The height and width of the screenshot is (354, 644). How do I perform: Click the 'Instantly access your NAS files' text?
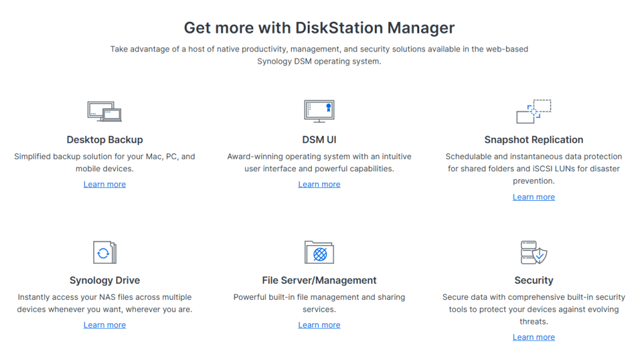click(105, 303)
